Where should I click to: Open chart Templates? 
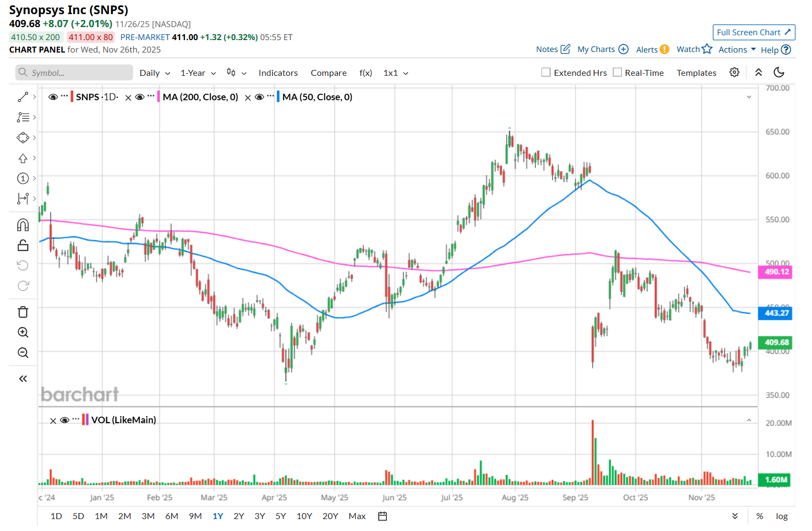pos(697,73)
